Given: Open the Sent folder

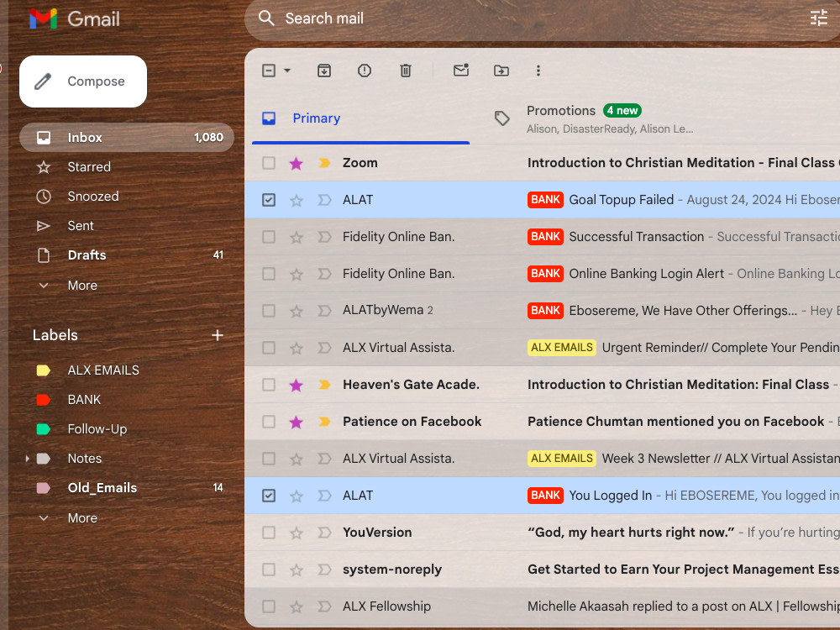Looking at the screenshot, I should point(127,226).
